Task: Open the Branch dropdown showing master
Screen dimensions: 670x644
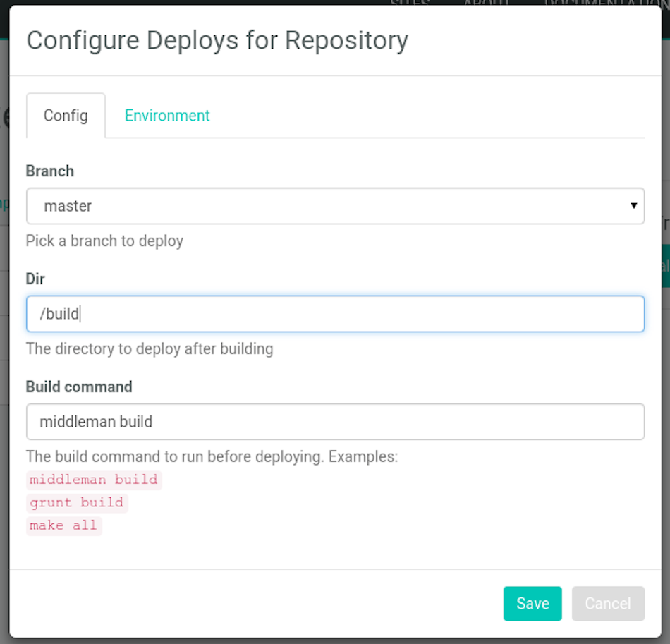Action: click(336, 206)
